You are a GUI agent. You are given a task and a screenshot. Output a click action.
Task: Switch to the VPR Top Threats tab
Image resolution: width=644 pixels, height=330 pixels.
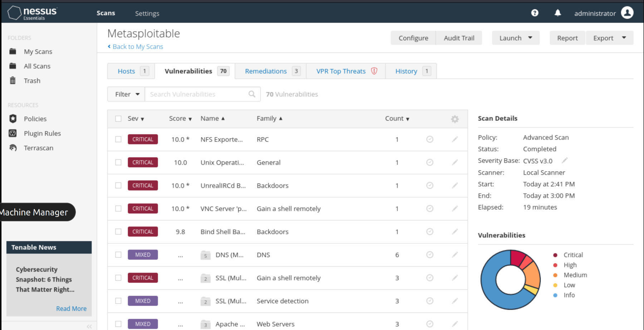(x=346, y=71)
